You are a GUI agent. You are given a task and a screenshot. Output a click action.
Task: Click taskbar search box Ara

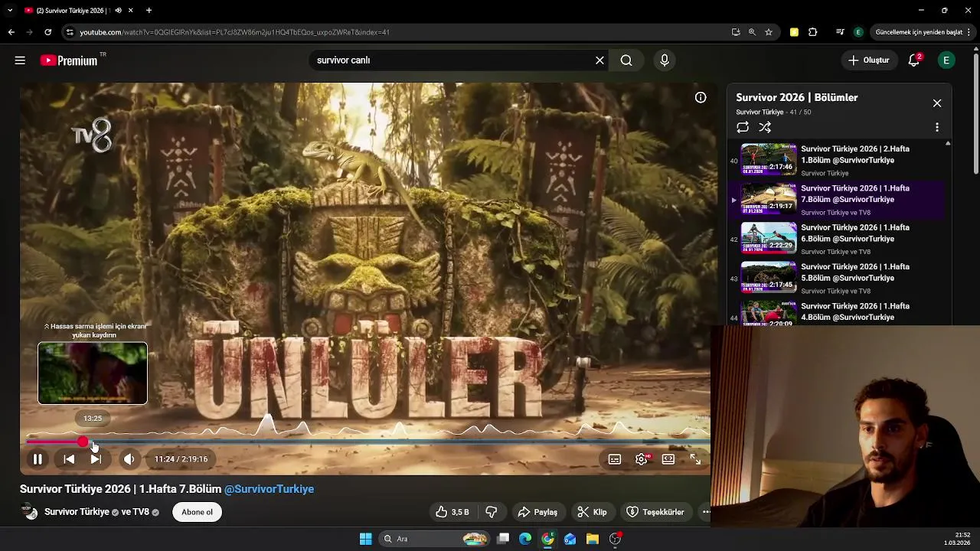pos(434,539)
